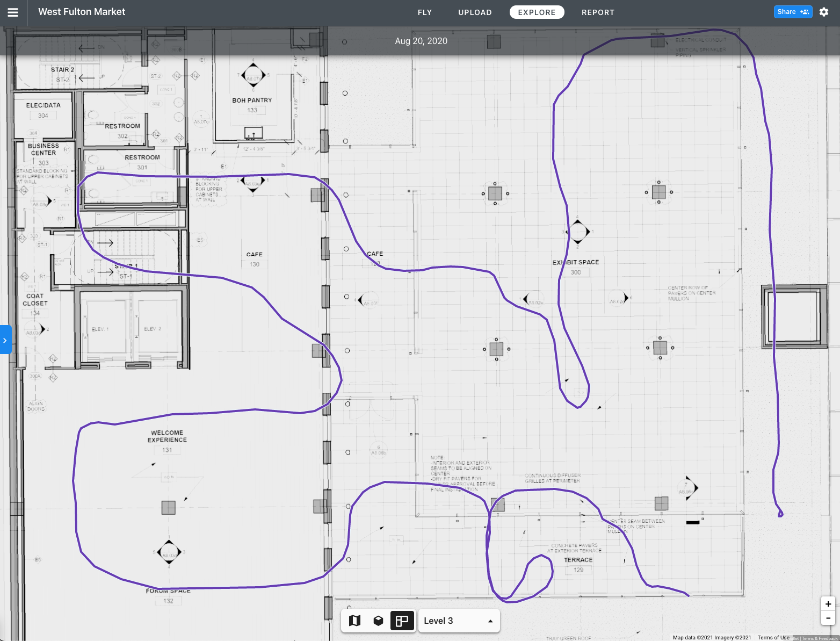Switch to 3D model view icon
Screen dimensions: 840x641
(x=378, y=621)
